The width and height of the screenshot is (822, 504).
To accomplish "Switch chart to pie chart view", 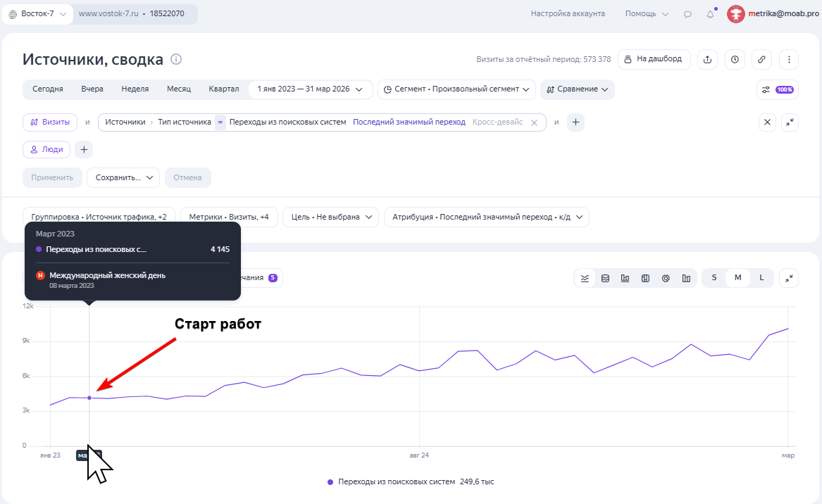I will 666,278.
